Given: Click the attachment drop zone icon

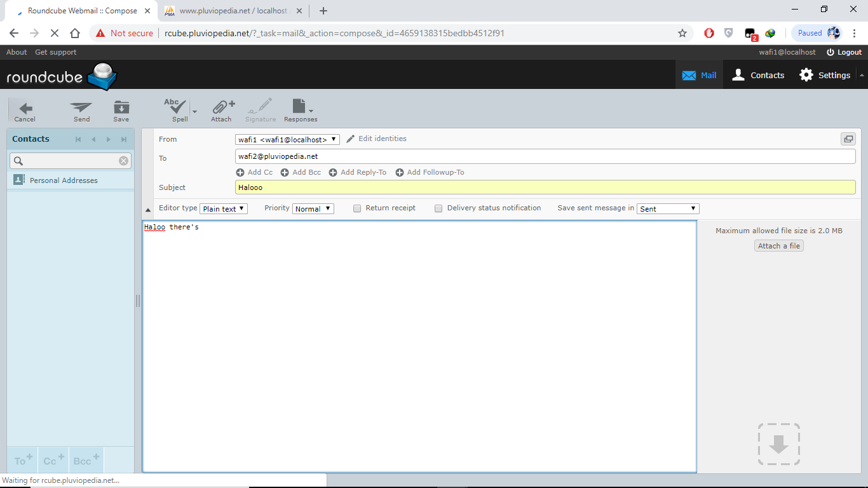Looking at the screenshot, I should pos(778,444).
